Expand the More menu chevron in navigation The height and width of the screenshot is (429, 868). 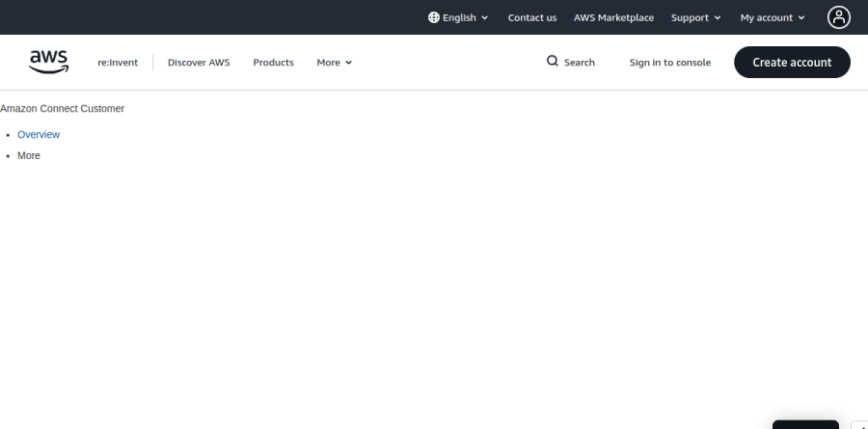pyautogui.click(x=349, y=63)
